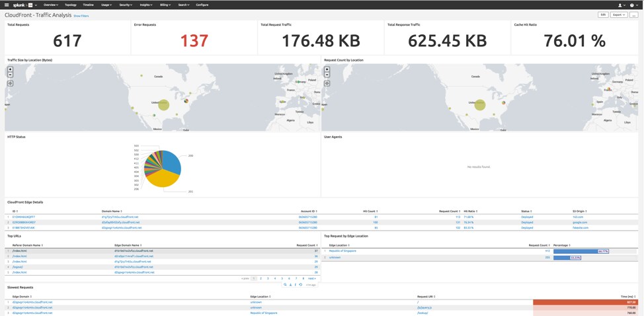The height and width of the screenshot is (316, 644).
Task: Expand the Overview dropdown menu
Action: tap(51, 5)
